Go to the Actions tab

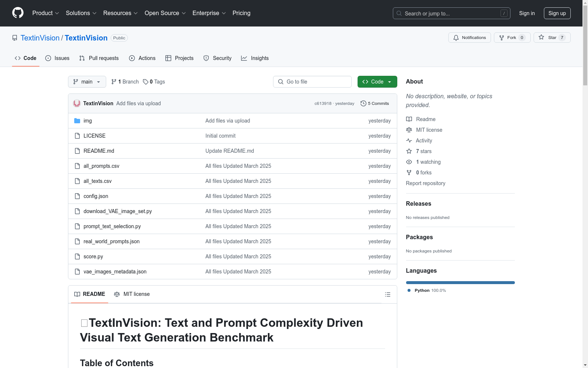[x=142, y=58]
